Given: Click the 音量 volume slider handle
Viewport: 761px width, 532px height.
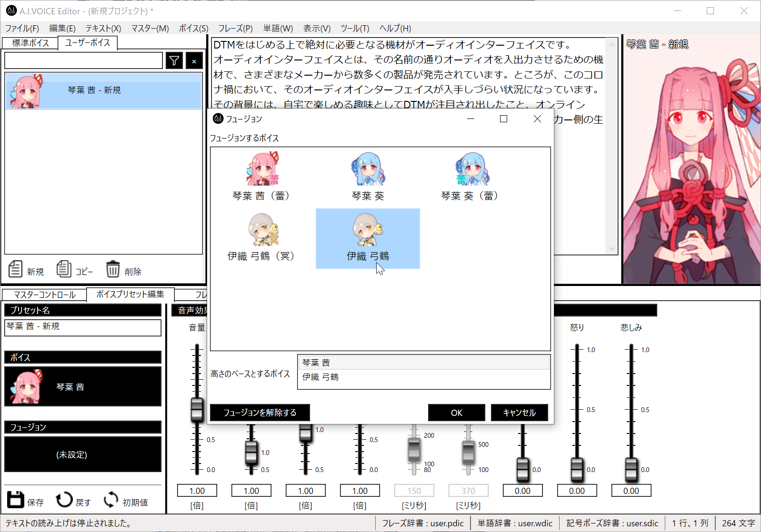Looking at the screenshot, I should click(x=197, y=410).
